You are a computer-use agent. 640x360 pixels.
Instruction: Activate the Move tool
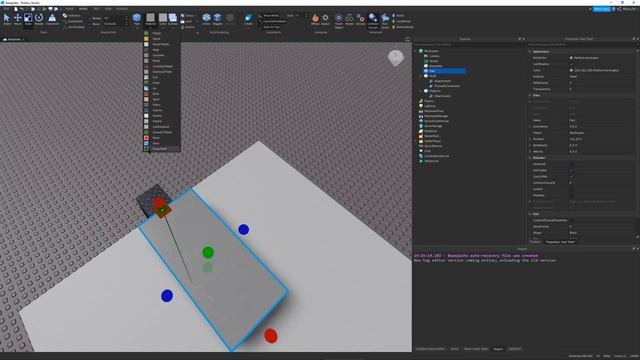(18, 19)
